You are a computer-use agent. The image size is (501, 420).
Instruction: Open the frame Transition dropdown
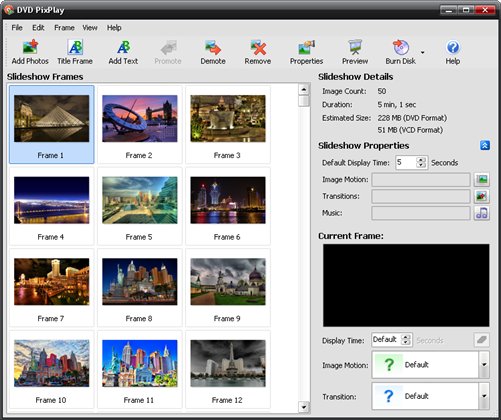(x=484, y=396)
